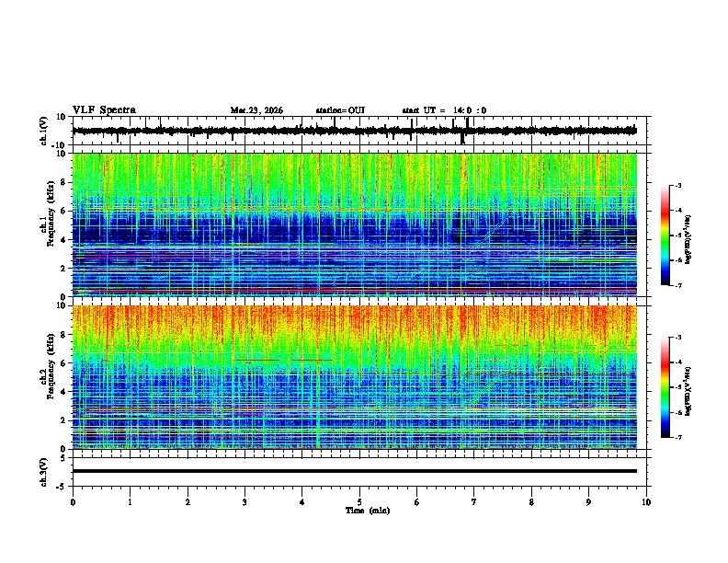Click the ch.1 spectrogram color scale bar
Image resolution: width=728 pixels, height=563 pixels.
pos(665,236)
